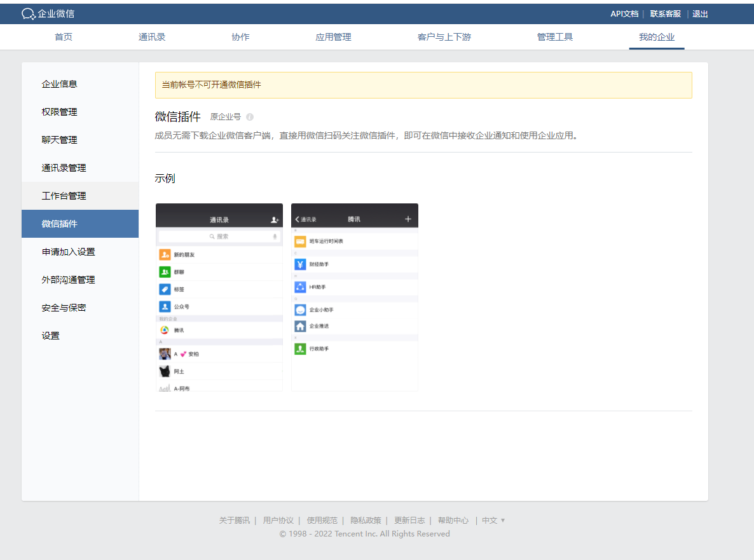The image size is (754, 560).
Task: Open 安全与保密 in the sidebar
Action: pos(80,307)
